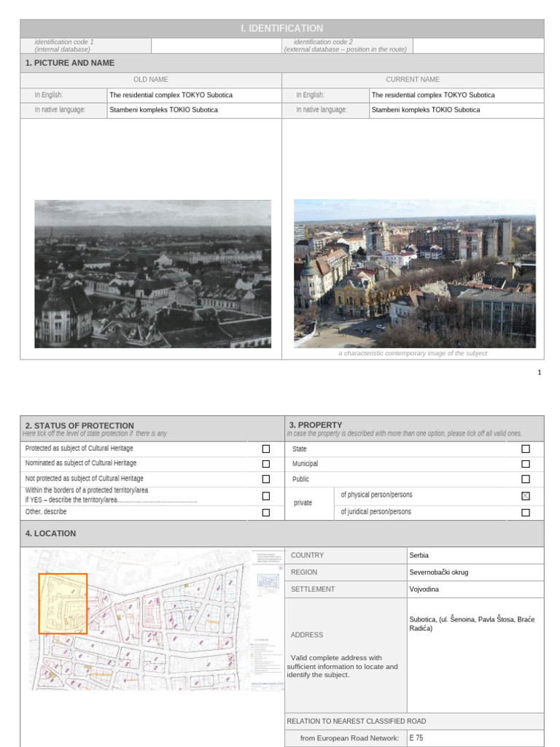Image resolution: width=560 pixels, height=747 pixels.
Task: Select the region value 'Severnobački okrug'
Action: point(438,572)
